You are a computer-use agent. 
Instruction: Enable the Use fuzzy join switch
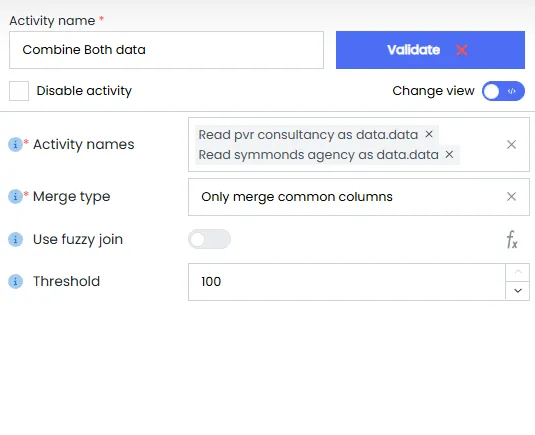point(209,239)
